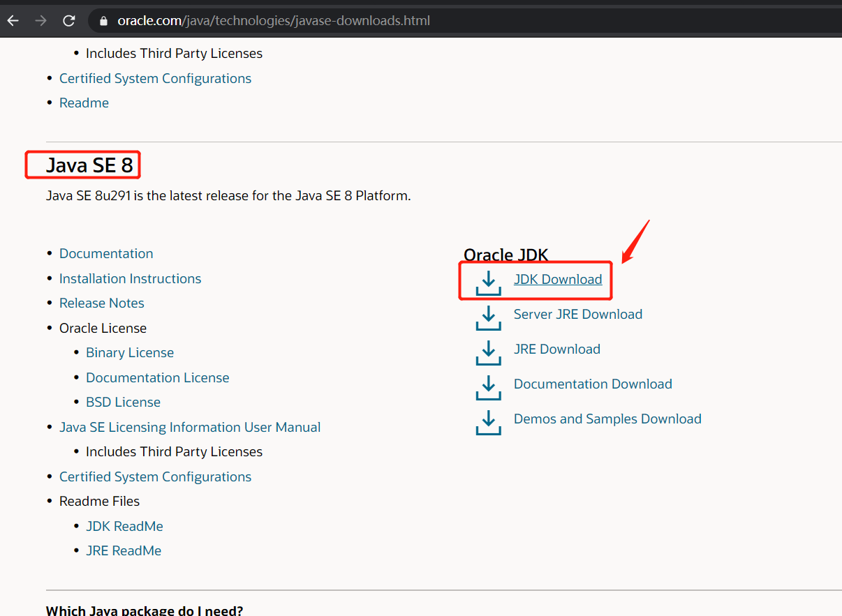The image size is (842, 616).
Task: Click the Oracle JDK heading
Action: coord(506,255)
